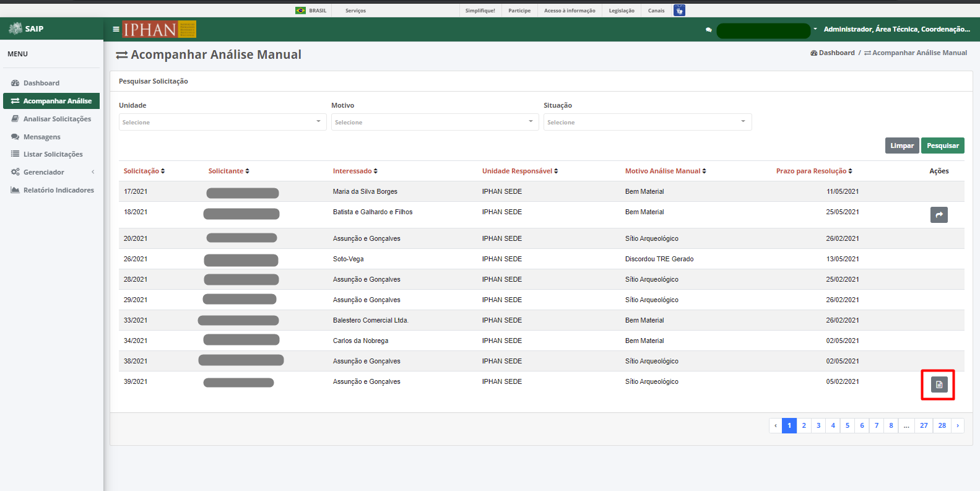Viewport: 980px width, 491px height.
Task: Open the chat messages icon in header
Action: (x=709, y=30)
